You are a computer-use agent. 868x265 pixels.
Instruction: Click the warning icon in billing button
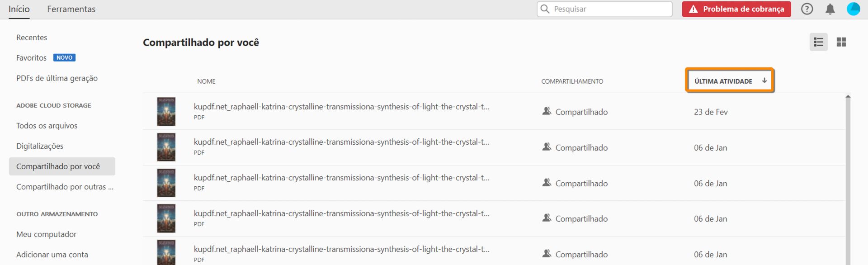click(693, 9)
